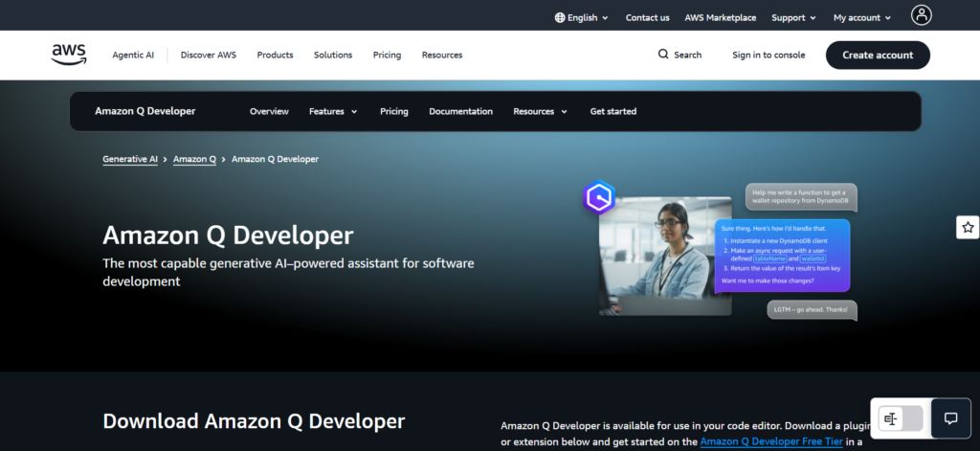Click 'Download Amazon Q Developer' heading
Viewport: 980px width, 451px height.
coord(254,421)
